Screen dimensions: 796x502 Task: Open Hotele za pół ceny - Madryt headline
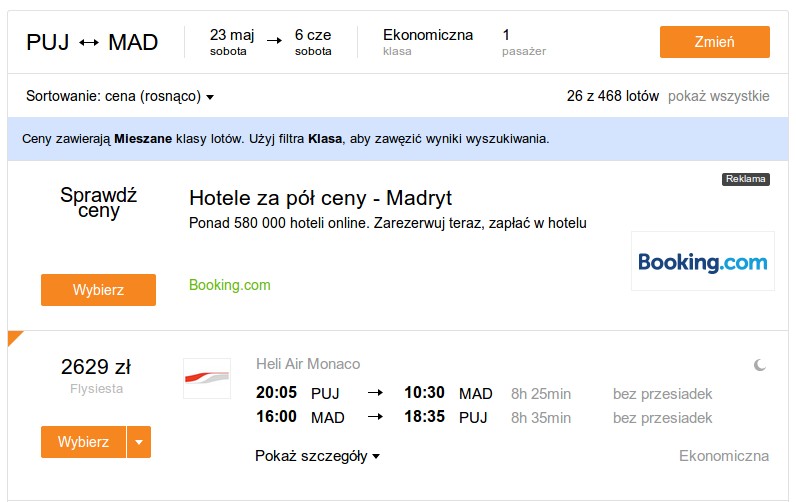point(320,198)
